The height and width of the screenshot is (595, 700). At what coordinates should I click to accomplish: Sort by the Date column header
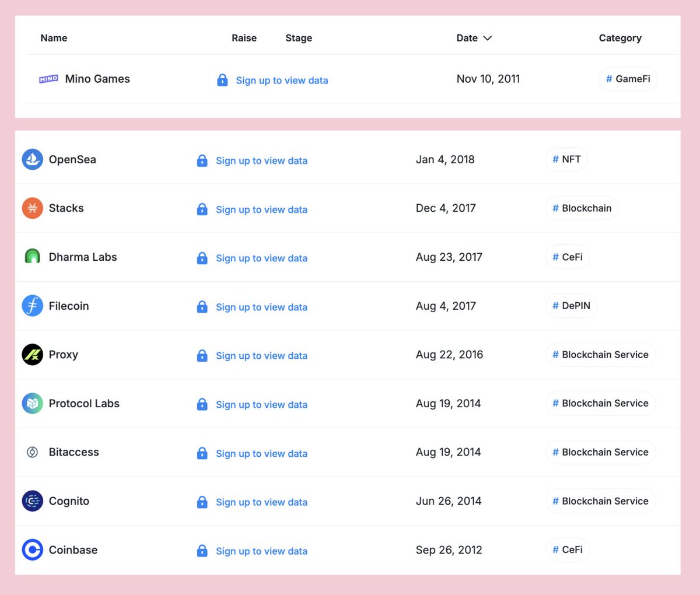point(467,38)
